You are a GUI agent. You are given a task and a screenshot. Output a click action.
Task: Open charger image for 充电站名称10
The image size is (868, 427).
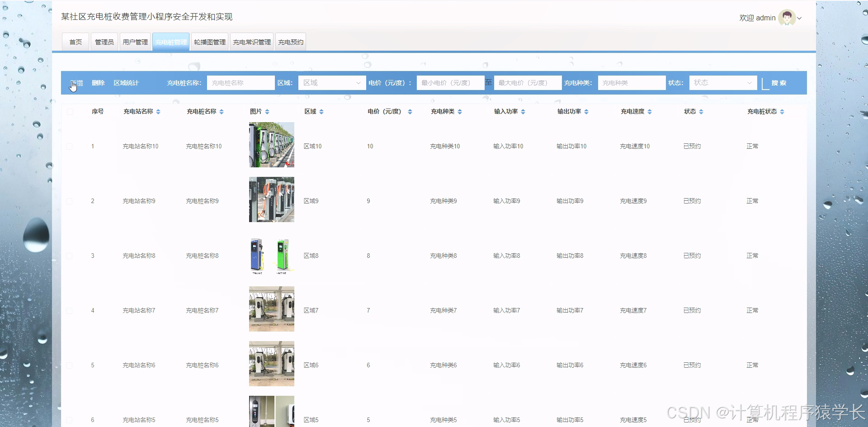pos(272,145)
